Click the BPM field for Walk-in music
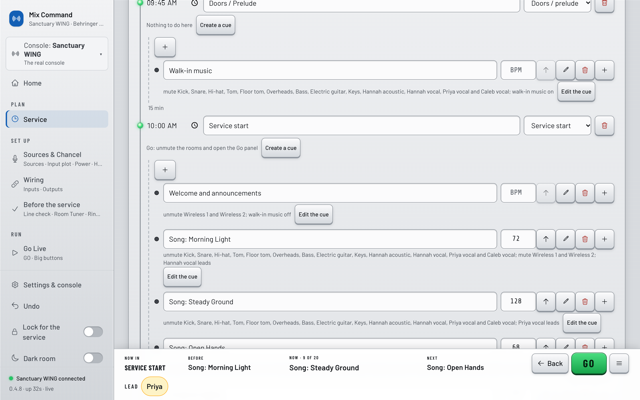The width and height of the screenshot is (640, 400). [x=518, y=70]
